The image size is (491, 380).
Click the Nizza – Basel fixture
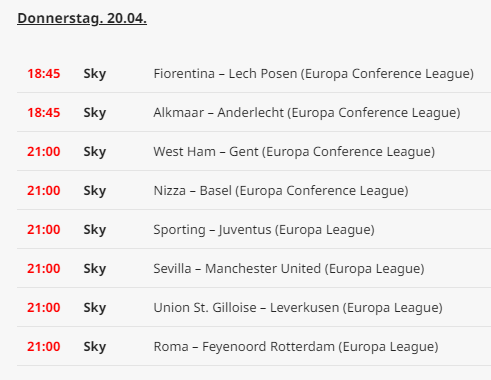click(281, 191)
